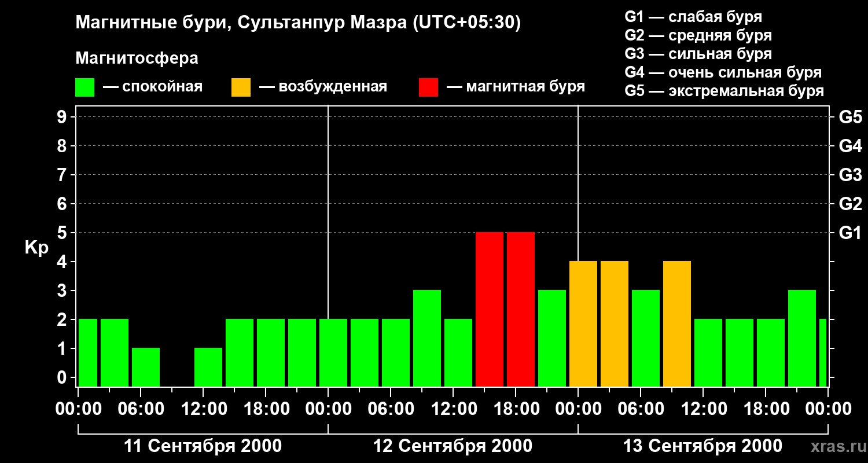
Task: Click the red 'магнитная буря' legend swatch
Action: [429, 87]
